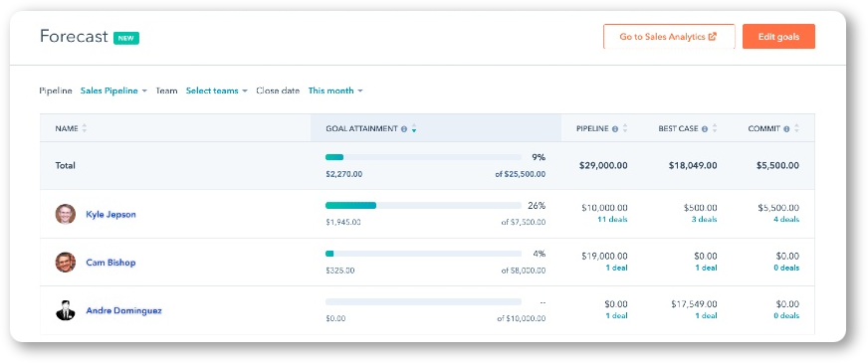The height and width of the screenshot is (363, 868).
Task: Expand the Select teams dropdown
Action: click(216, 91)
